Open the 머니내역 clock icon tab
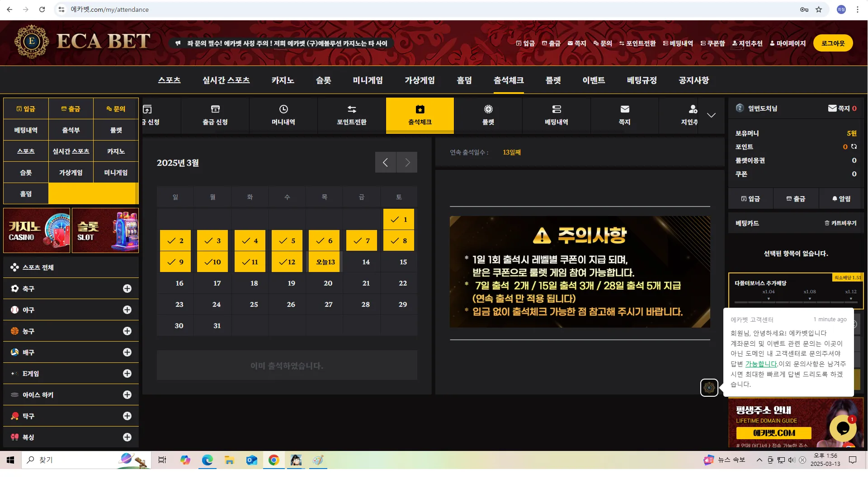This screenshot has height=488, width=868. [283, 115]
